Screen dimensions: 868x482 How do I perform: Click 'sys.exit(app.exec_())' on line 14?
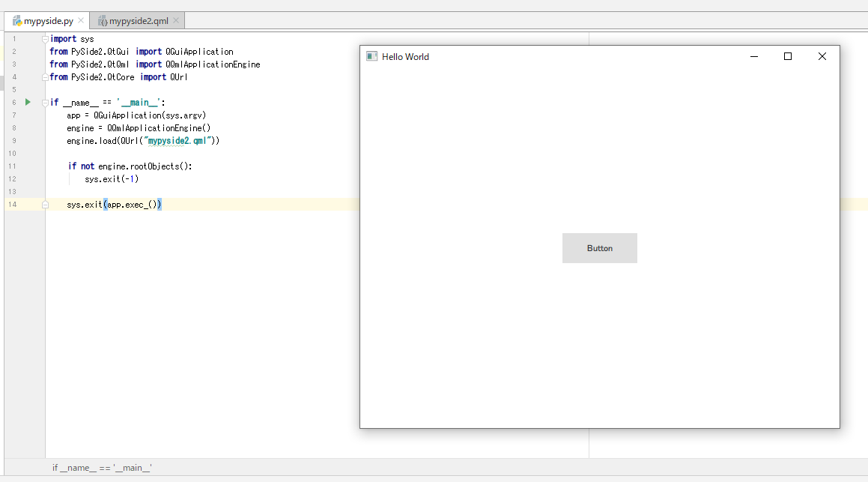114,205
